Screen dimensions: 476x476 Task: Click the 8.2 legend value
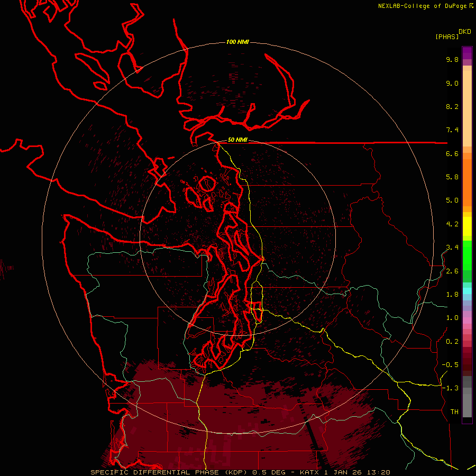[452, 106]
